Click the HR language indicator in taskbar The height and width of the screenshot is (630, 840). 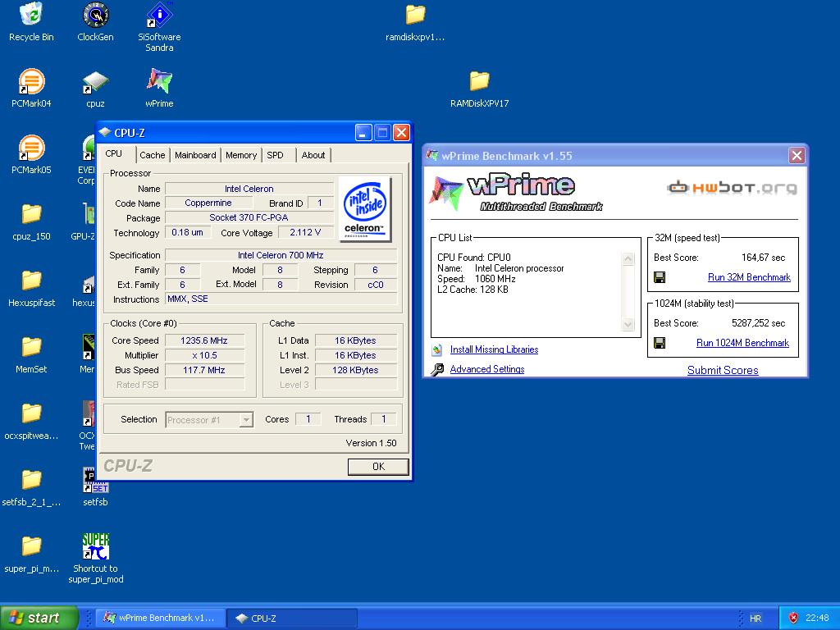click(755, 619)
